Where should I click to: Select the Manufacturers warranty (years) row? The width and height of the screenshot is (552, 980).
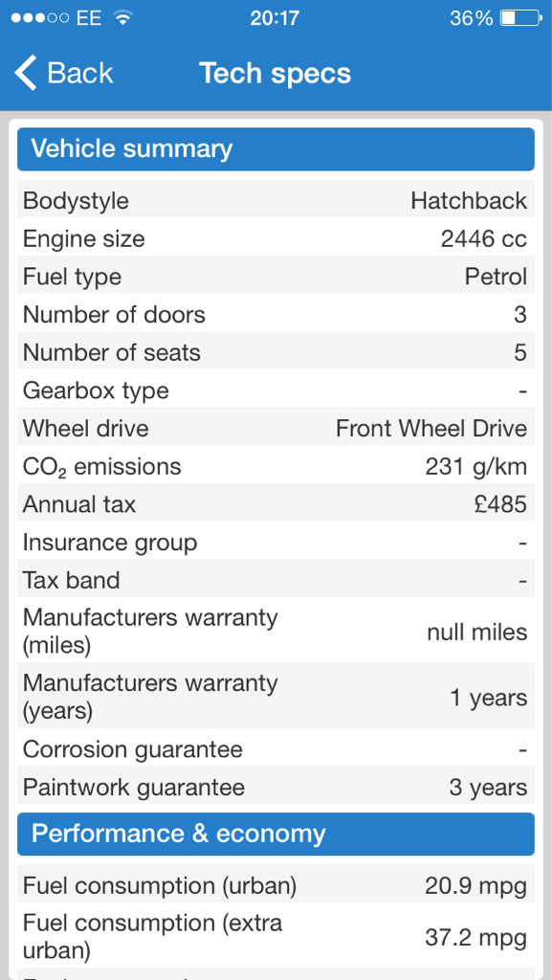[x=276, y=697]
